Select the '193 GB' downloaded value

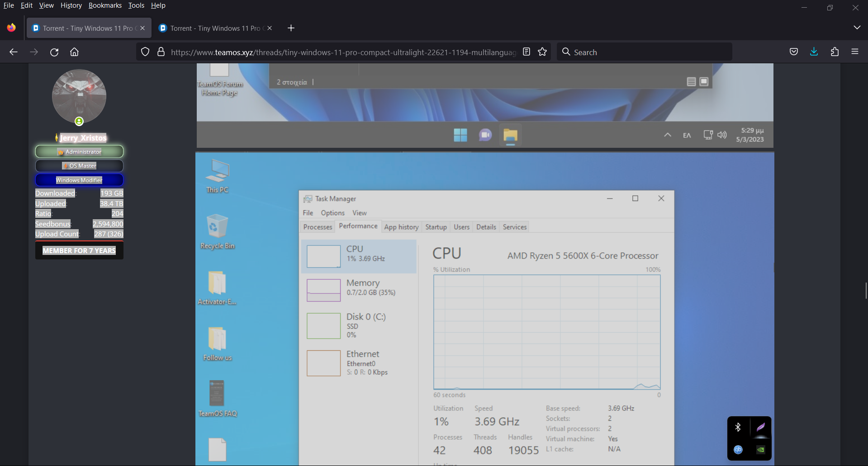tap(112, 193)
